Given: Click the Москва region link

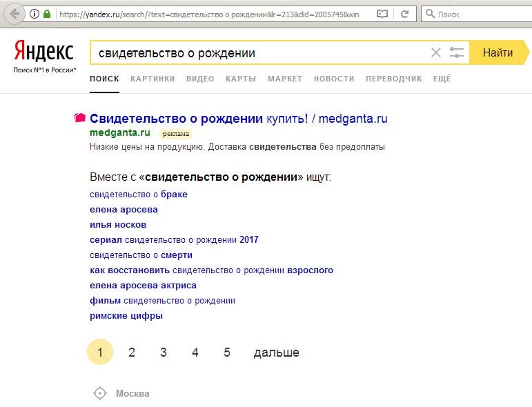Looking at the screenshot, I should [x=132, y=393].
